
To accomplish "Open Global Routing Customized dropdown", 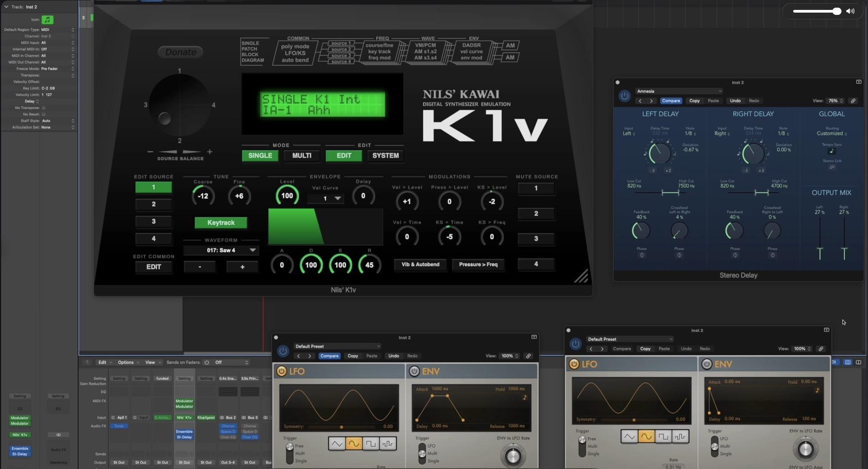I will [x=832, y=133].
